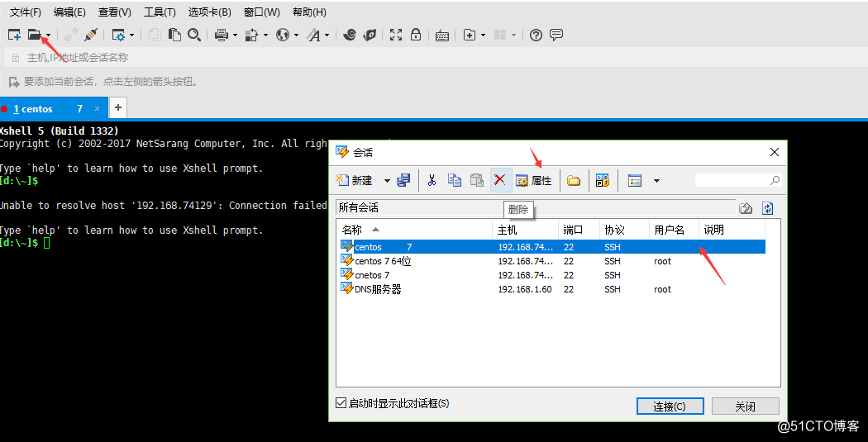Screen dimensions: 868x442
Task: Toggle 启动时显示此对话框 checkbox
Action: pos(341,403)
